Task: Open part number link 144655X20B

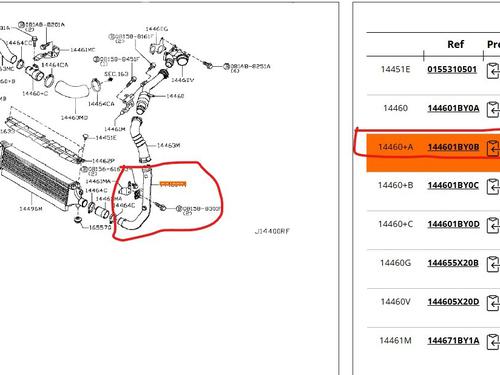Action: coord(453,263)
